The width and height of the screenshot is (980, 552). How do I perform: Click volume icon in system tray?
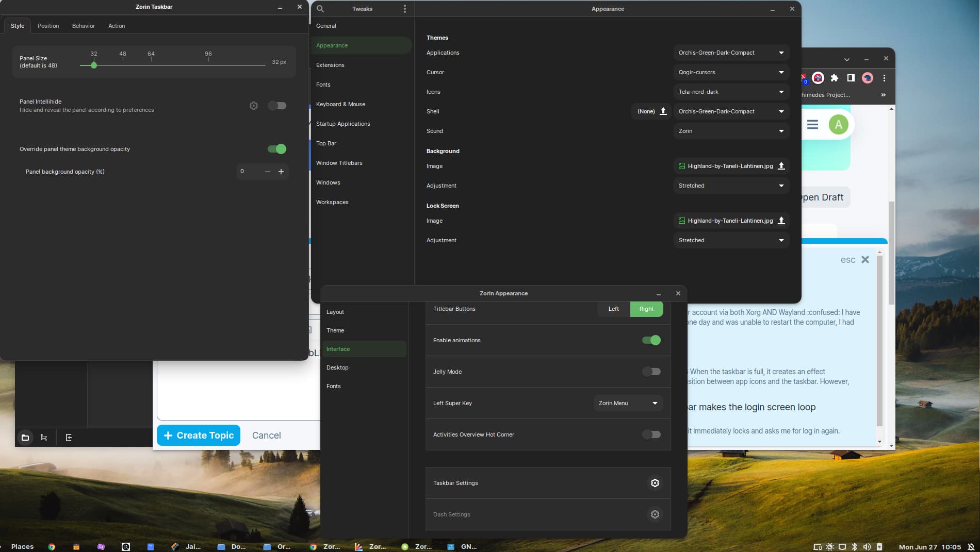(x=867, y=547)
